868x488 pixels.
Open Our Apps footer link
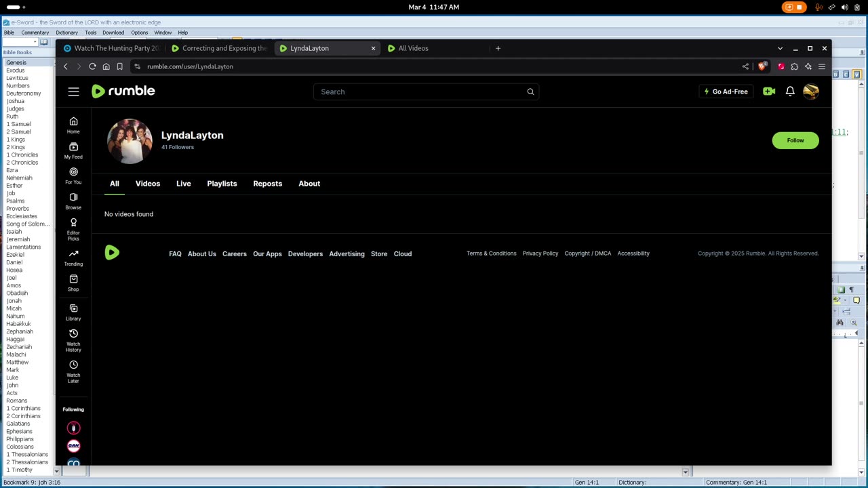click(267, 253)
